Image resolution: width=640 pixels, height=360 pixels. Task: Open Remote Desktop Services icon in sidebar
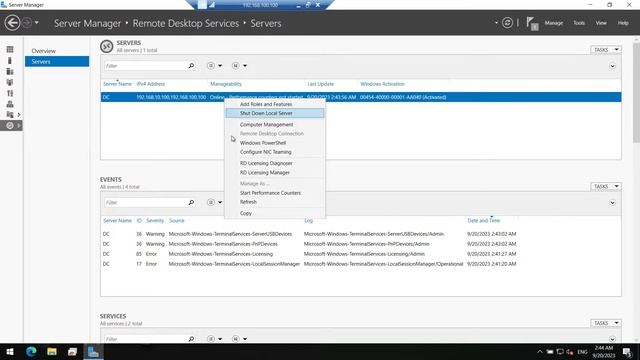(10, 126)
